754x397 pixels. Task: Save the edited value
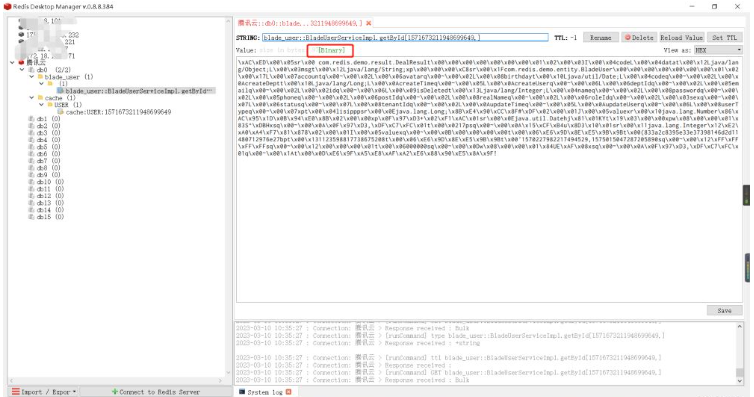coord(724,310)
